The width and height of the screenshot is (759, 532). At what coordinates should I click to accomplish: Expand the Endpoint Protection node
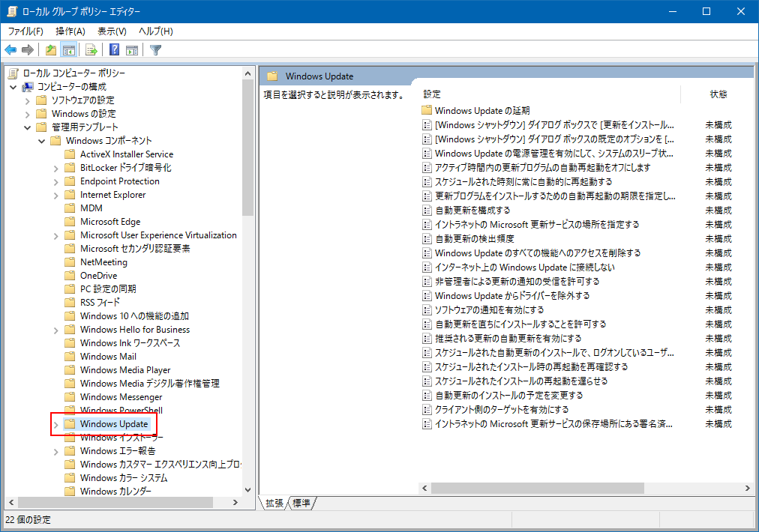point(55,182)
